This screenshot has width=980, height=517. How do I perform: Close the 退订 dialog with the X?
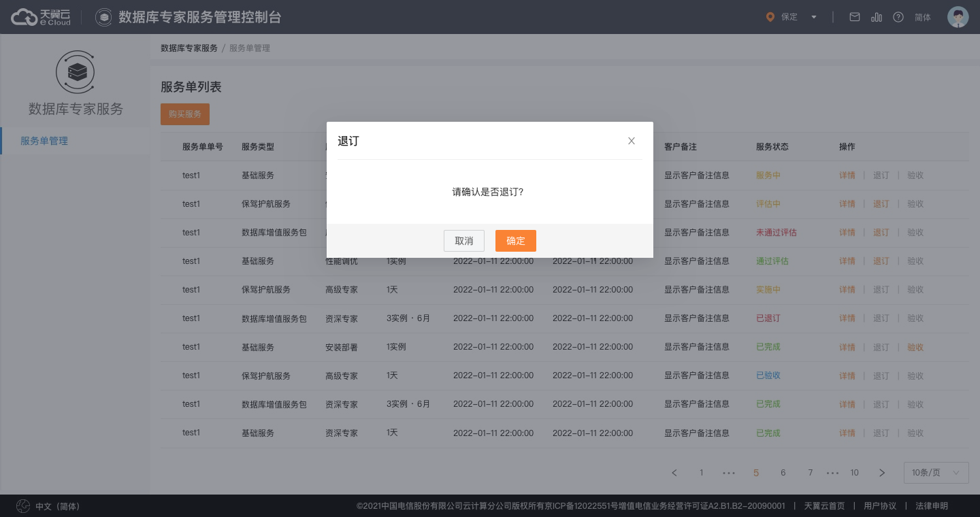pyautogui.click(x=632, y=141)
